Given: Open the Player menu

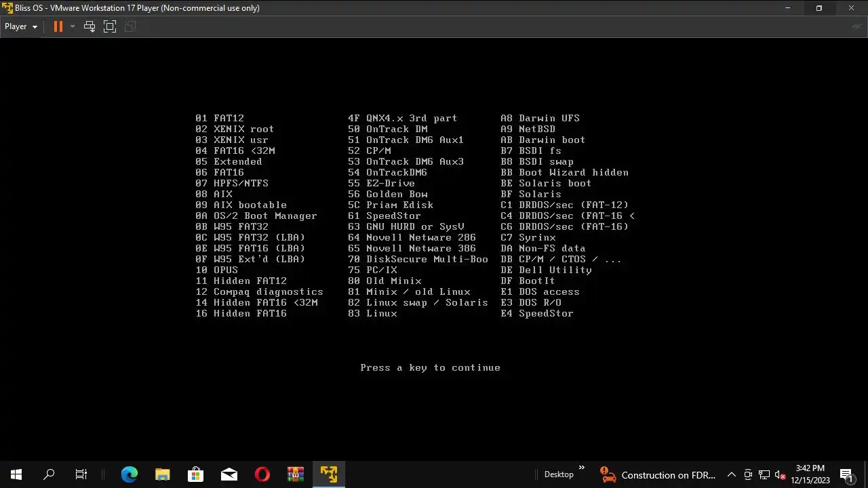Looking at the screenshot, I should coord(20,26).
